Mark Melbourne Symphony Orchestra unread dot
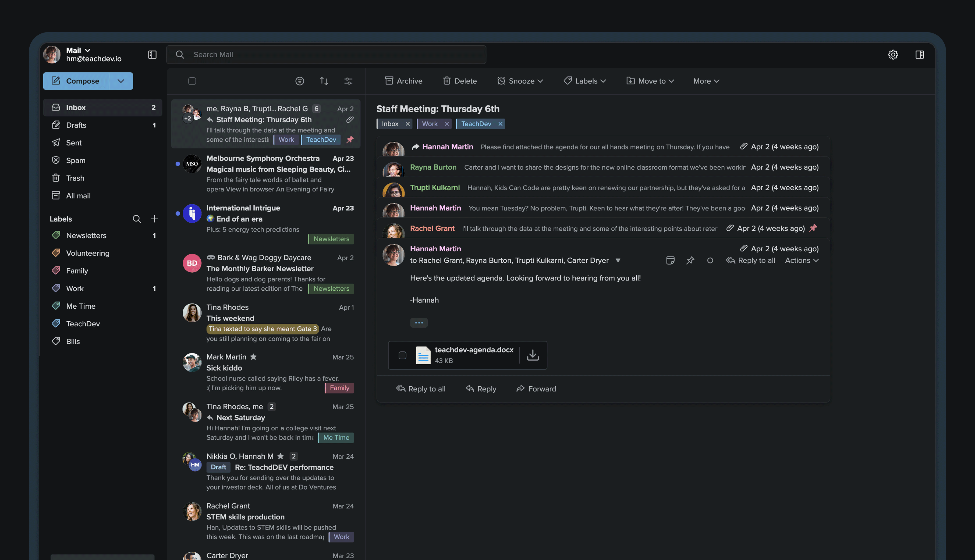 [177, 164]
